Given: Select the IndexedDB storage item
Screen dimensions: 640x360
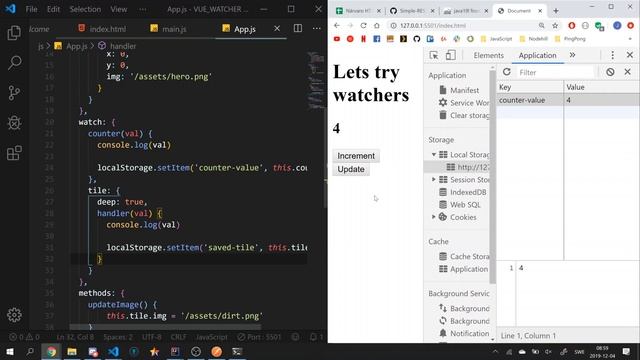Looking at the screenshot, I should click(463, 192).
